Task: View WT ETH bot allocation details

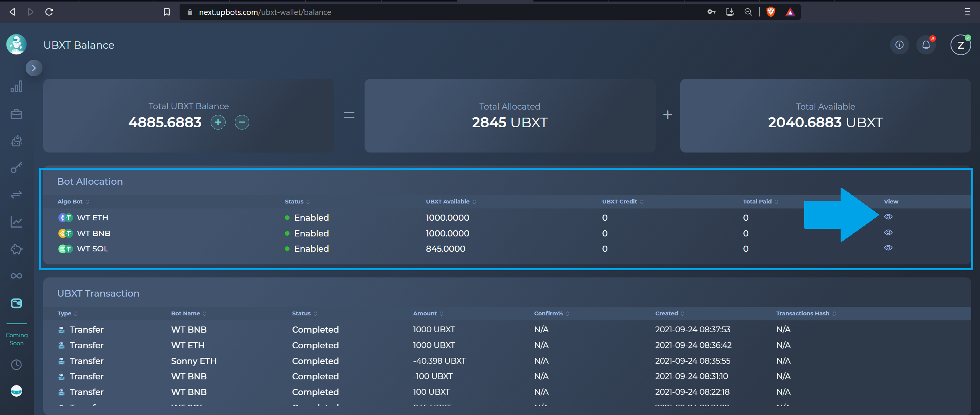Action: [x=888, y=217]
